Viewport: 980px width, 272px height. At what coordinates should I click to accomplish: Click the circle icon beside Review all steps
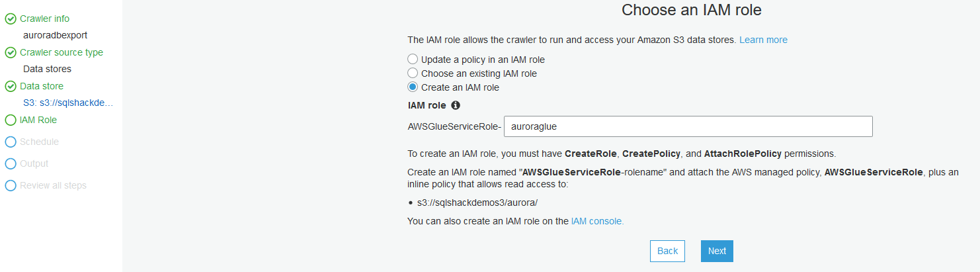[x=11, y=186]
